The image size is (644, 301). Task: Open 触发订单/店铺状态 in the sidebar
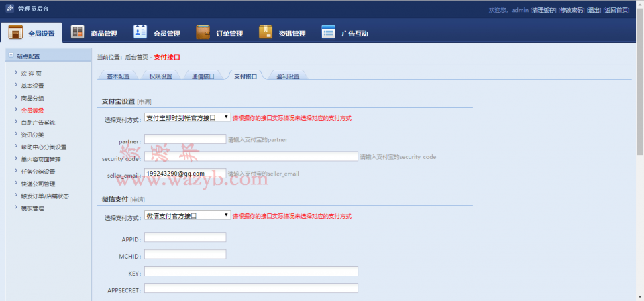(45, 196)
